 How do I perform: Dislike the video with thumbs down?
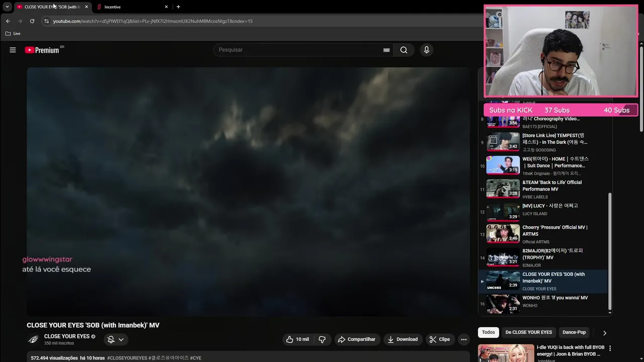click(x=322, y=339)
